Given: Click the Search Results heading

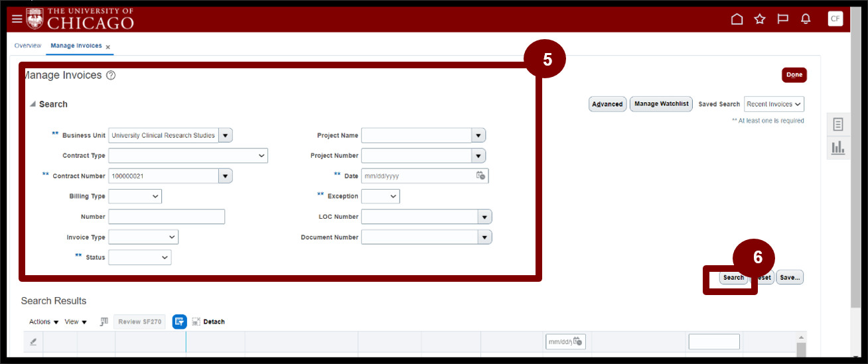Looking at the screenshot, I should (54, 301).
